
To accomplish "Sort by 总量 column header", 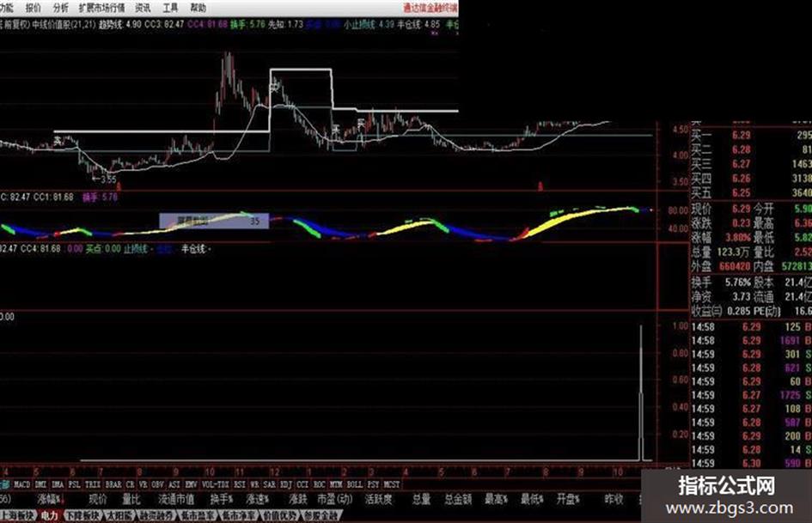I will coord(422,500).
